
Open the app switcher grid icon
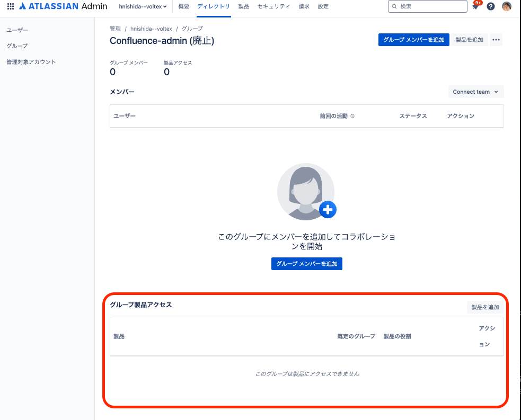coord(10,6)
